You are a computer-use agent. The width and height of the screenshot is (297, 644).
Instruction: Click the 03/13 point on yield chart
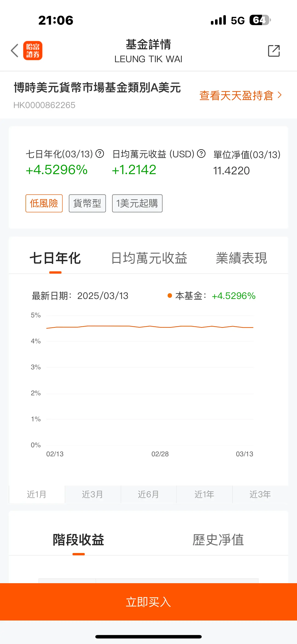pyautogui.click(x=253, y=327)
